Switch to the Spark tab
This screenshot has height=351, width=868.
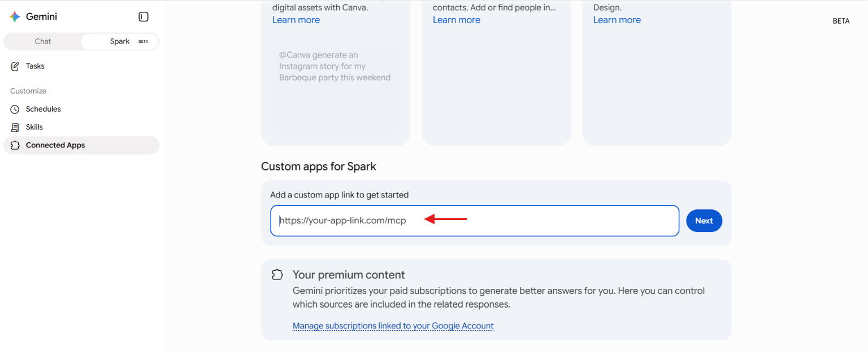tap(120, 41)
